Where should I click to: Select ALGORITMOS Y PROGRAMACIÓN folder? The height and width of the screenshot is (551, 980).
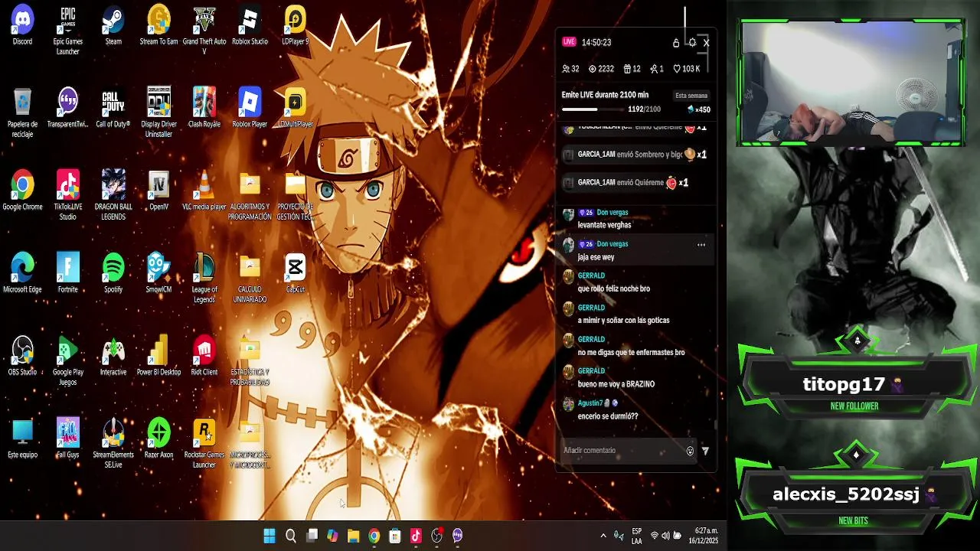pyautogui.click(x=250, y=196)
